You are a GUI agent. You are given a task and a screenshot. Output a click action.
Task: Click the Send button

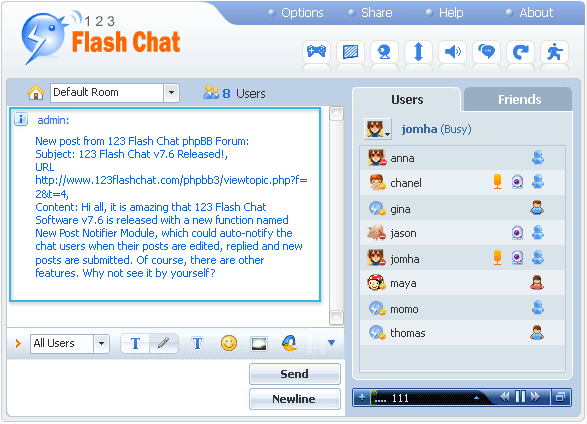295,374
